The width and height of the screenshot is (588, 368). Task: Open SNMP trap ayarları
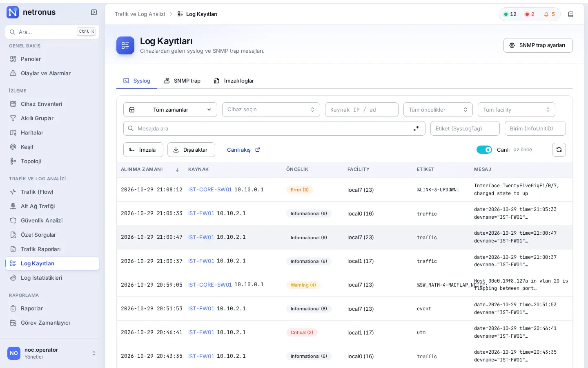538,45
